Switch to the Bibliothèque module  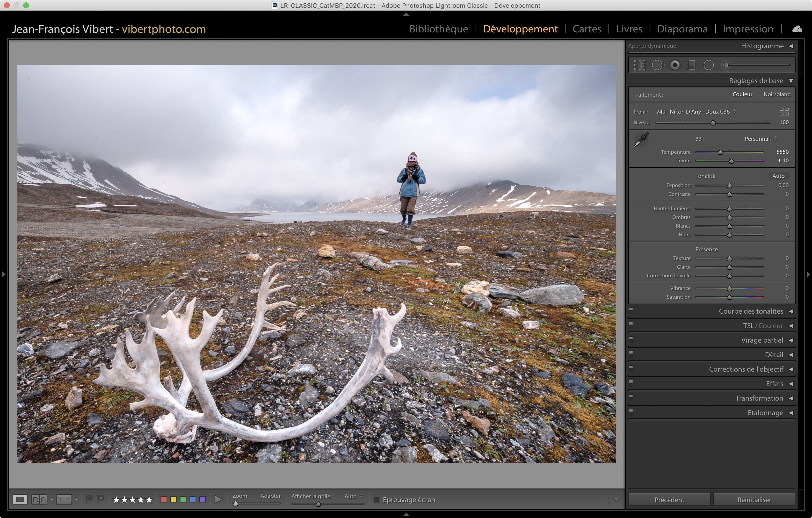pyautogui.click(x=438, y=29)
